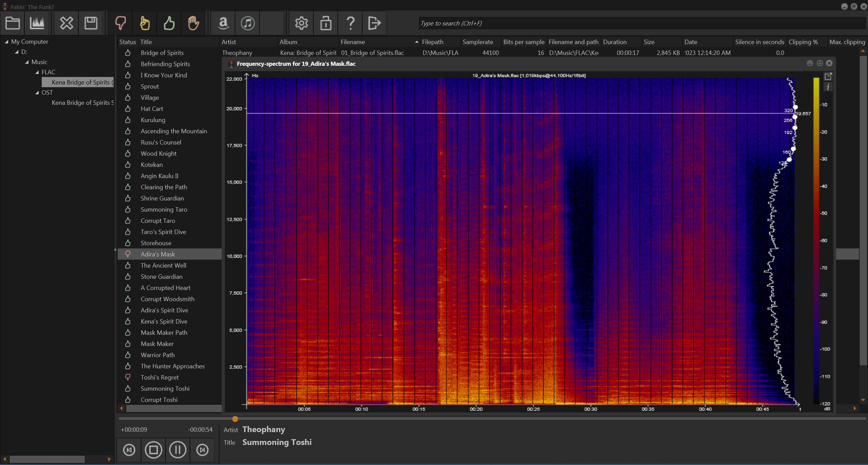Select the Kurulung track row

coord(153,120)
